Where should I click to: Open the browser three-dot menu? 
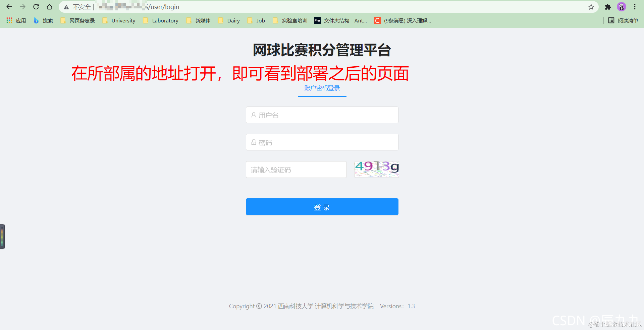(635, 7)
